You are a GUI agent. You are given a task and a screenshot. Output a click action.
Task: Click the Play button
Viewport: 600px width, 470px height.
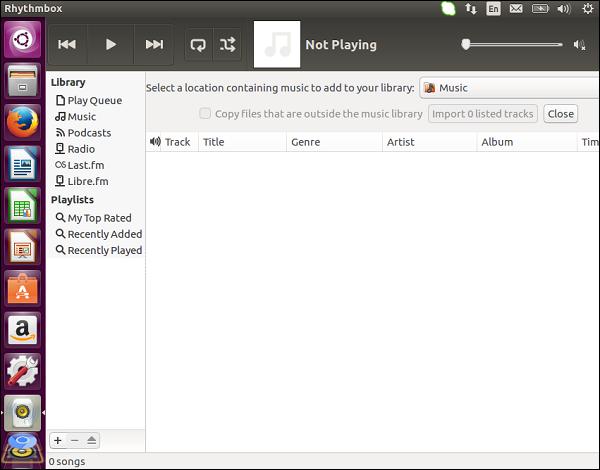pyautogui.click(x=111, y=44)
